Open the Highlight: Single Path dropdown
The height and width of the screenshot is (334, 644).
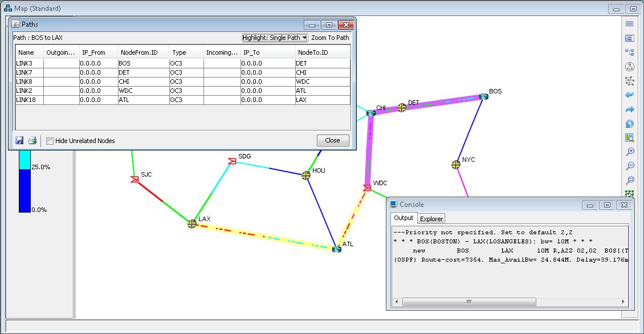(x=275, y=38)
